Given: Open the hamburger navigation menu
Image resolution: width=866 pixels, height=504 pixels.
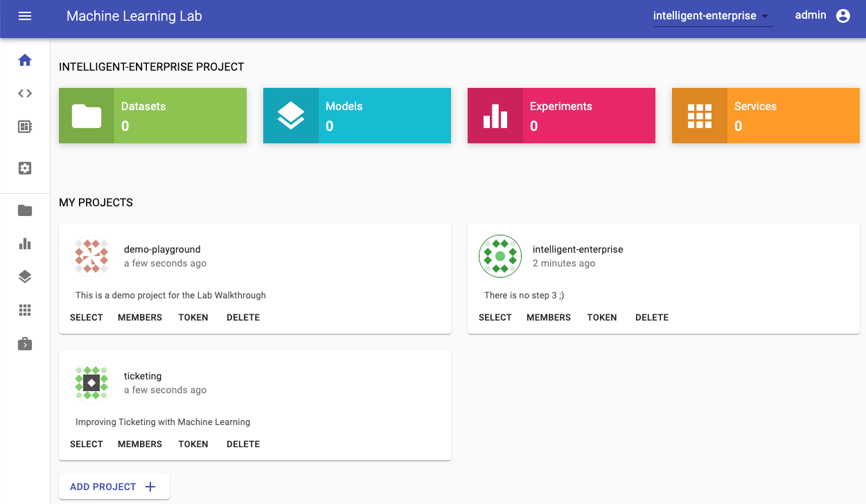Looking at the screenshot, I should [x=25, y=16].
